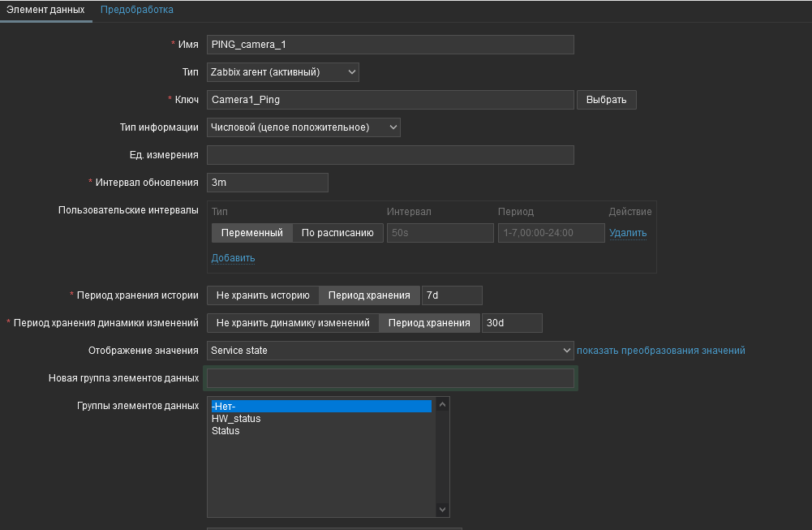Click the Имя field with PING_camera_1
This screenshot has height=530, width=812.
point(389,45)
